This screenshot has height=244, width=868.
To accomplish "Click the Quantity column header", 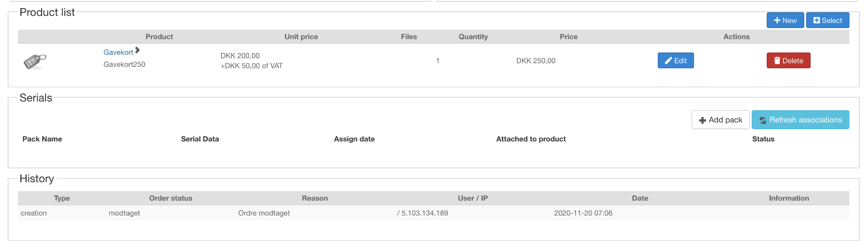I will tap(473, 37).
